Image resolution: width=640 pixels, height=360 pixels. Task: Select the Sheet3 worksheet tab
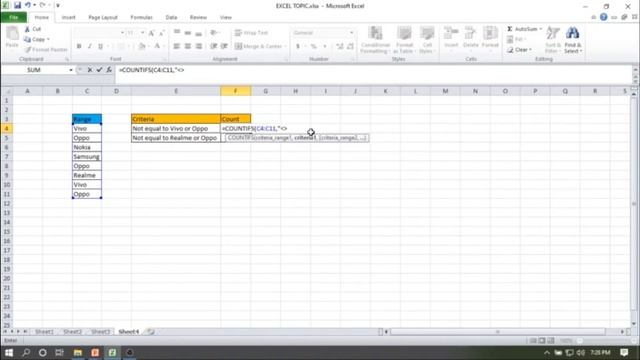coord(100,331)
